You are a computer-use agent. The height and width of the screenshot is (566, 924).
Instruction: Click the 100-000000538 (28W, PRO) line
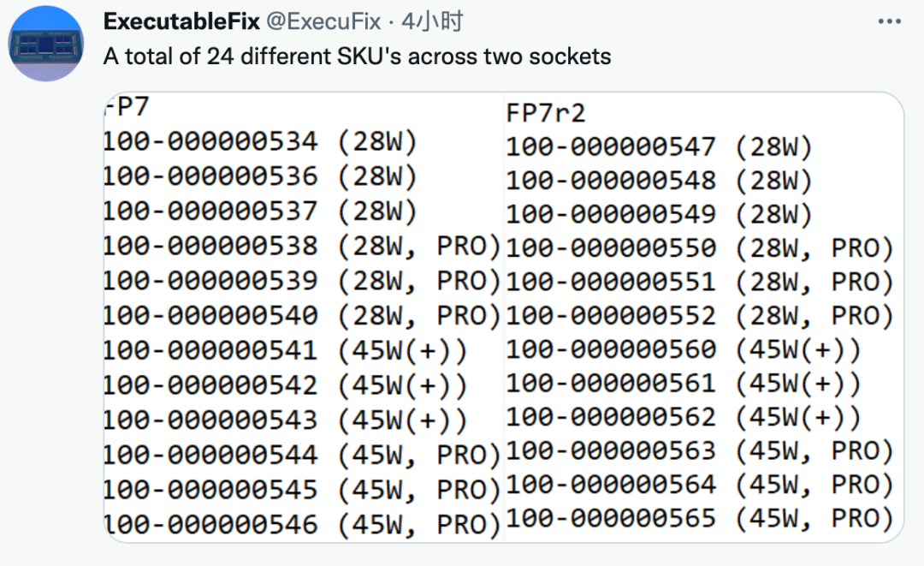click(x=302, y=247)
